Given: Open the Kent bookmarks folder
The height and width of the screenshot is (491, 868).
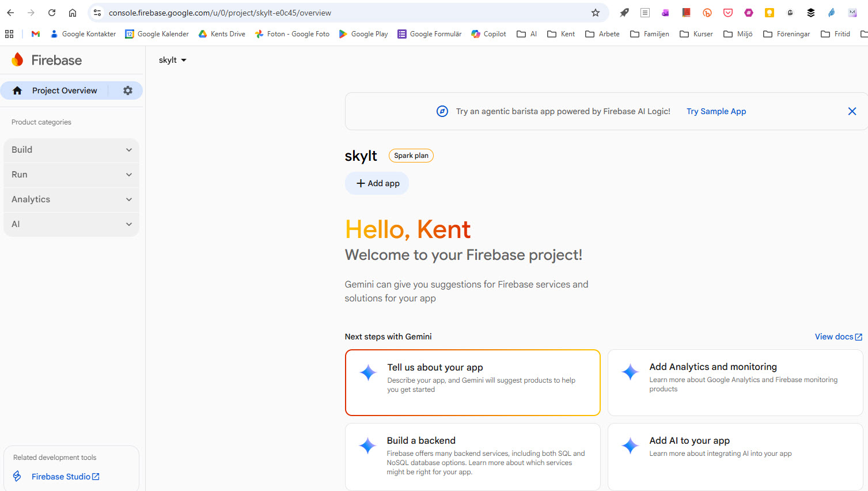Looking at the screenshot, I should tap(561, 34).
